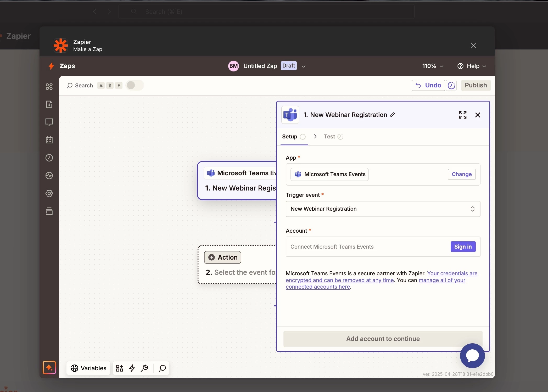Expand the step panel to full screen
The image size is (548, 392).
(462, 115)
